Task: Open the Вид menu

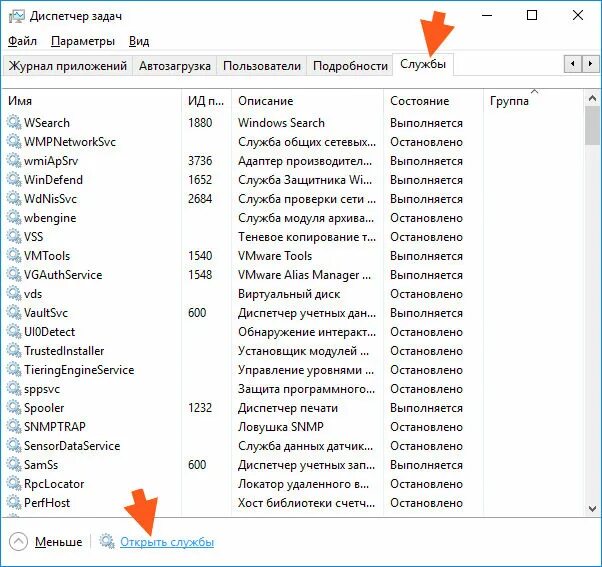Action: (x=139, y=41)
